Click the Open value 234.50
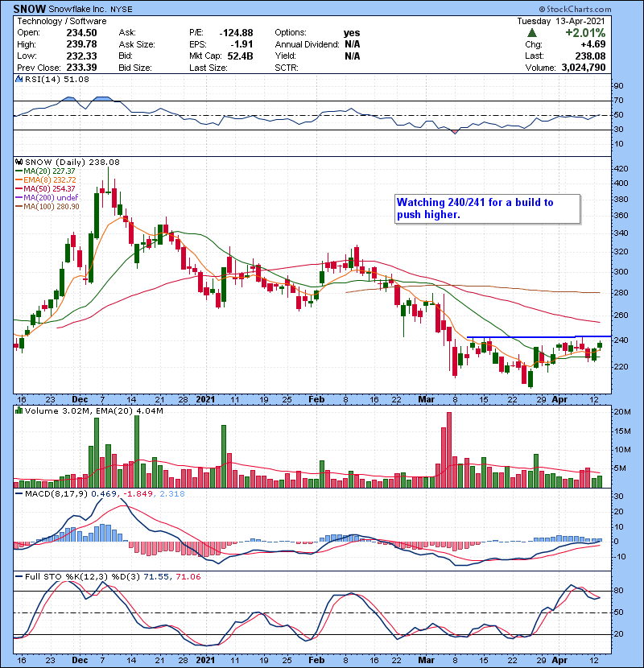Image resolution: width=644 pixels, height=668 pixels. pyautogui.click(x=81, y=33)
